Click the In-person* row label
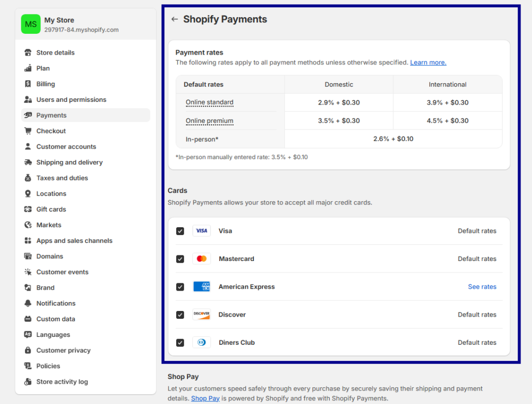Viewport: 532px width, 404px height. (x=202, y=139)
